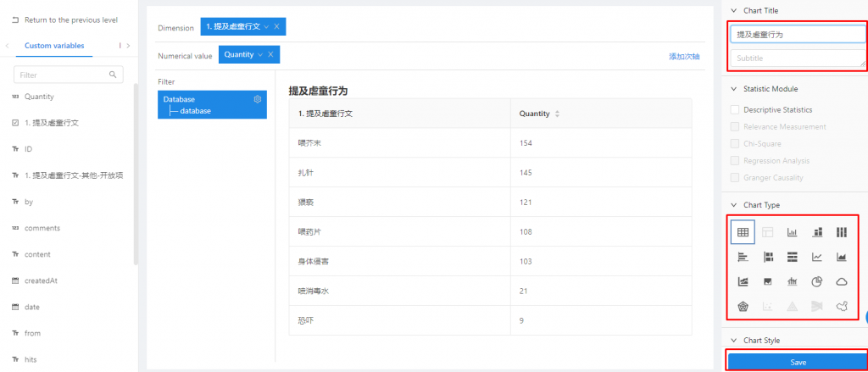Choose the word cloud chart type
868x372 pixels.
pos(842,282)
